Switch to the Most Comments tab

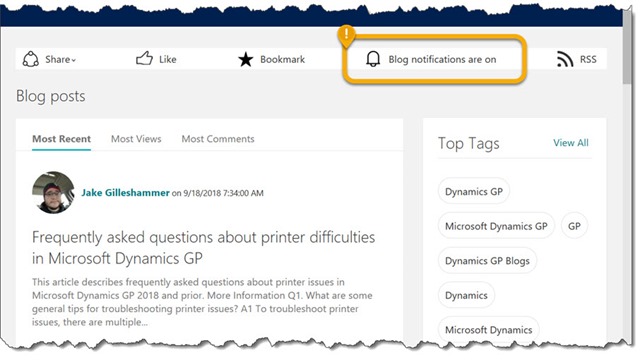coord(218,139)
